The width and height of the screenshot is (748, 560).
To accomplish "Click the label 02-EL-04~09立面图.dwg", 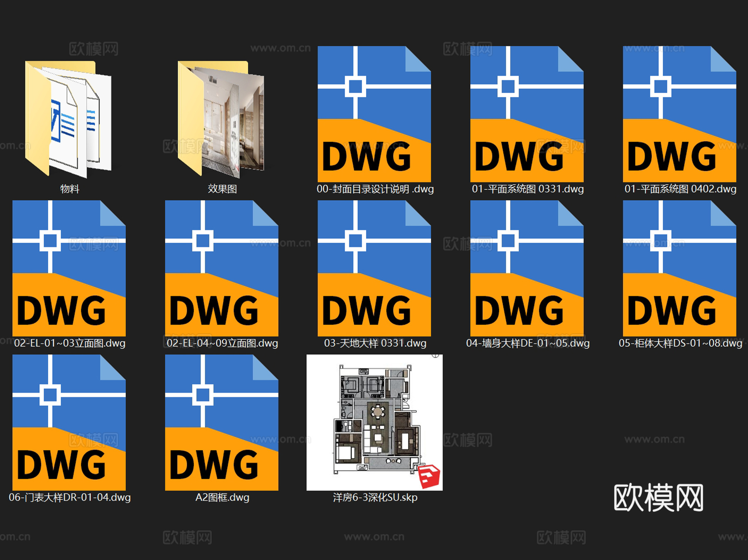I will pos(222,343).
